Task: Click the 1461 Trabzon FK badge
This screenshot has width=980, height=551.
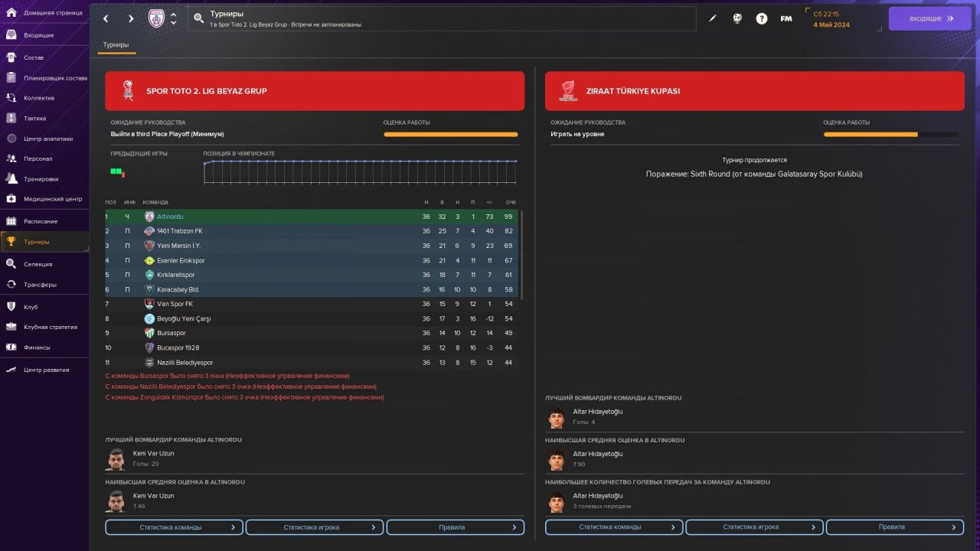Action: coord(149,231)
